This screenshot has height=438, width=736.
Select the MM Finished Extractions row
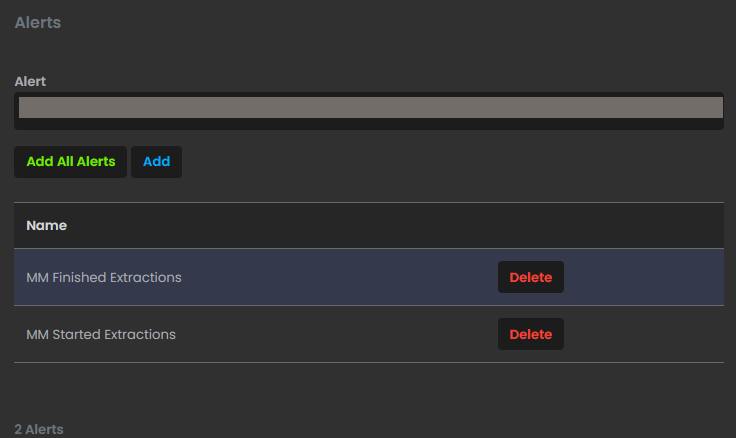click(x=300, y=277)
